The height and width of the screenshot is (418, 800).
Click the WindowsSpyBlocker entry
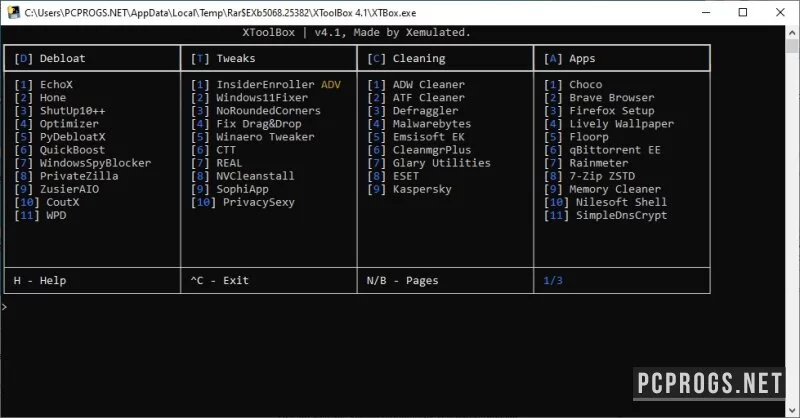83,163
